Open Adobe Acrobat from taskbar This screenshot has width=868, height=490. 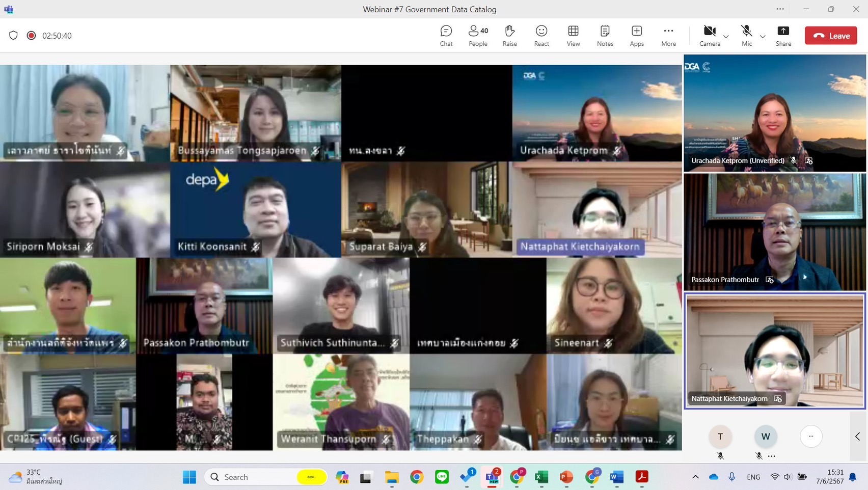(x=642, y=477)
